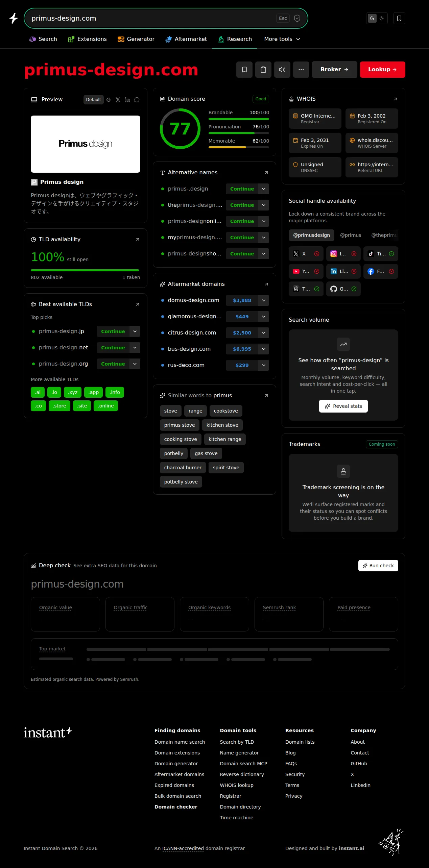Check the YouTube social handle tile
Screen dimensions: 429x868
click(306, 271)
